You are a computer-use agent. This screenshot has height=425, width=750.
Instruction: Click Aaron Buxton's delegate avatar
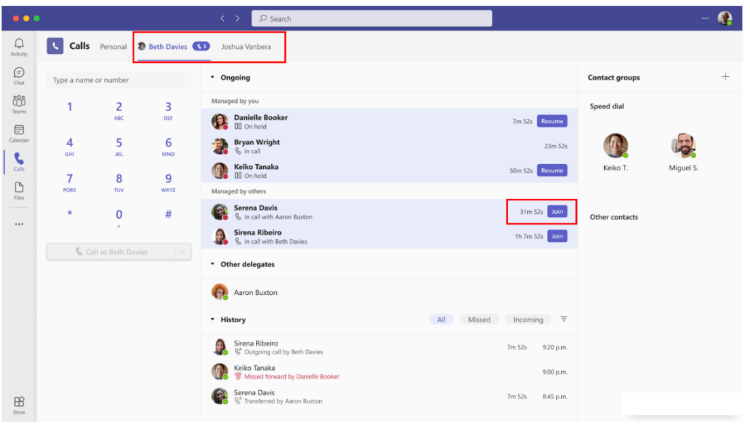click(220, 292)
